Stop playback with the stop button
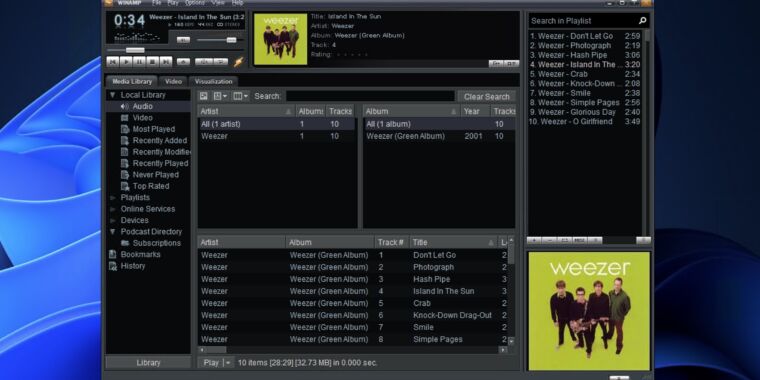760x380 pixels. (x=152, y=62)
